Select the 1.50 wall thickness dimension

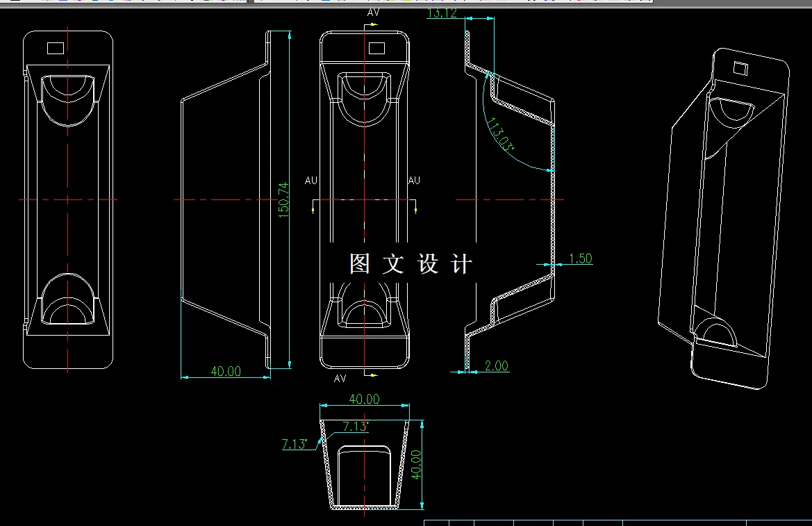581,258
